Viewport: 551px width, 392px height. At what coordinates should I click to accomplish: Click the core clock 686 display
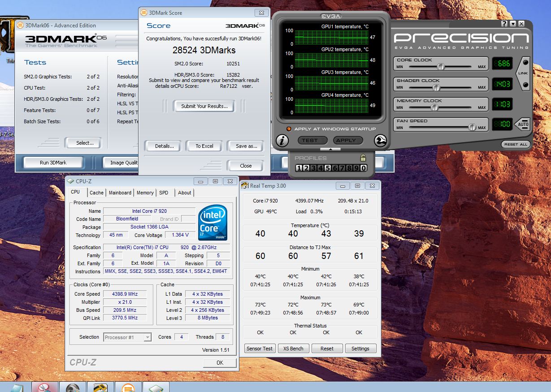point(502,64)
